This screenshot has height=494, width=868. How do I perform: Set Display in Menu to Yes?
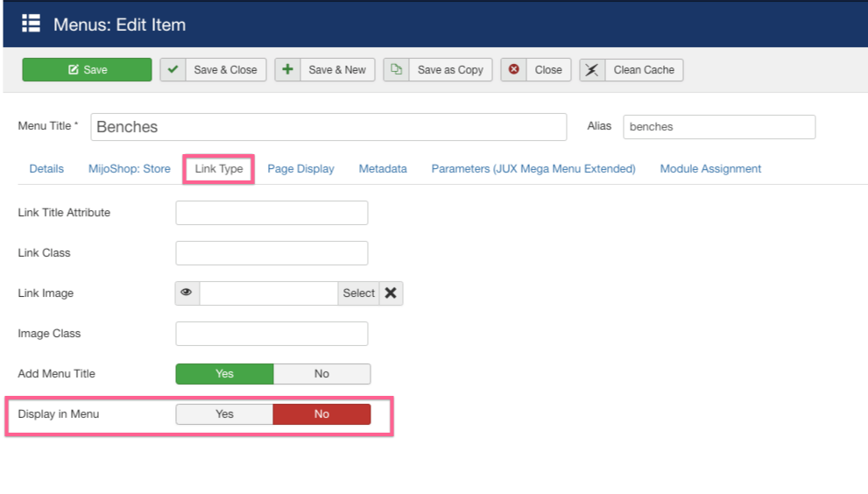pos(225,414)
